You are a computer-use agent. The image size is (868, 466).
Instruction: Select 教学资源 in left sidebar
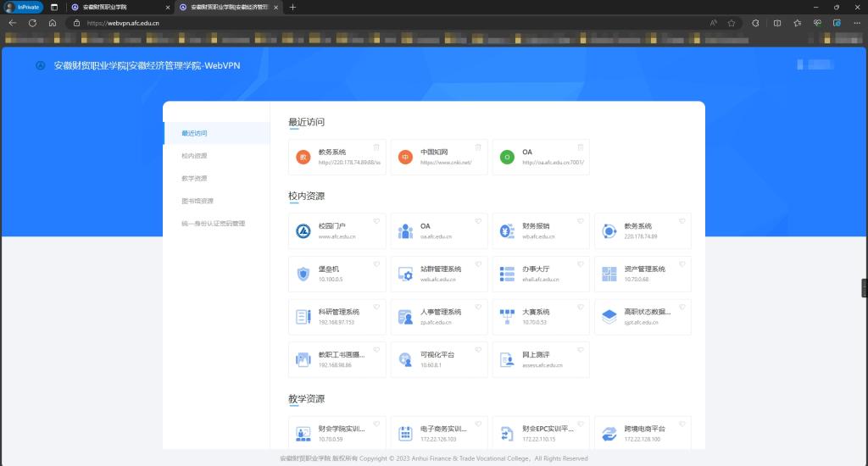click(194, 179)
